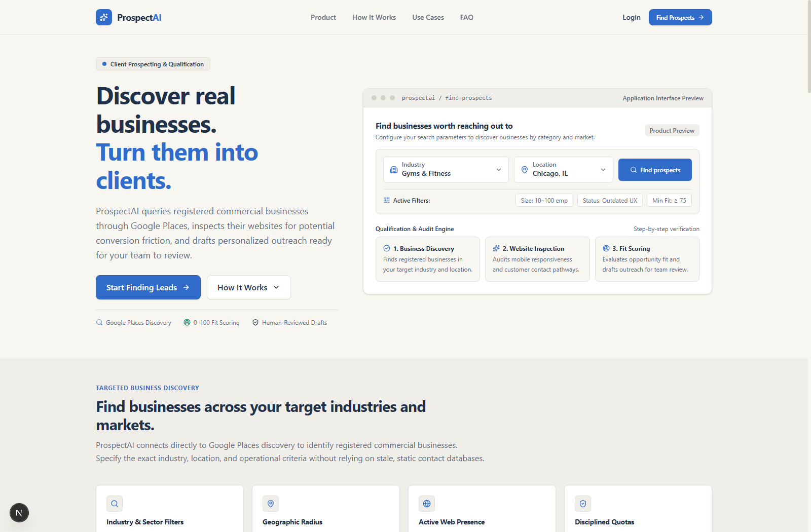This screenshot has width=811, height=532.
Task: Open the Location Chicago, IL dropdown
Action: (564, 170)
